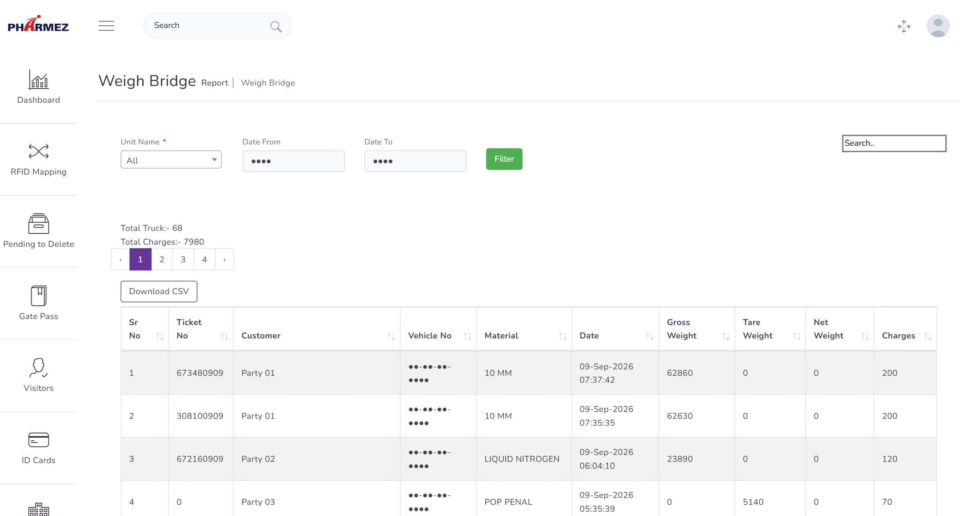This screenshot has width=980, height=516.
Task: Click Total Truck:- 68 text
Action: (151, 228)
